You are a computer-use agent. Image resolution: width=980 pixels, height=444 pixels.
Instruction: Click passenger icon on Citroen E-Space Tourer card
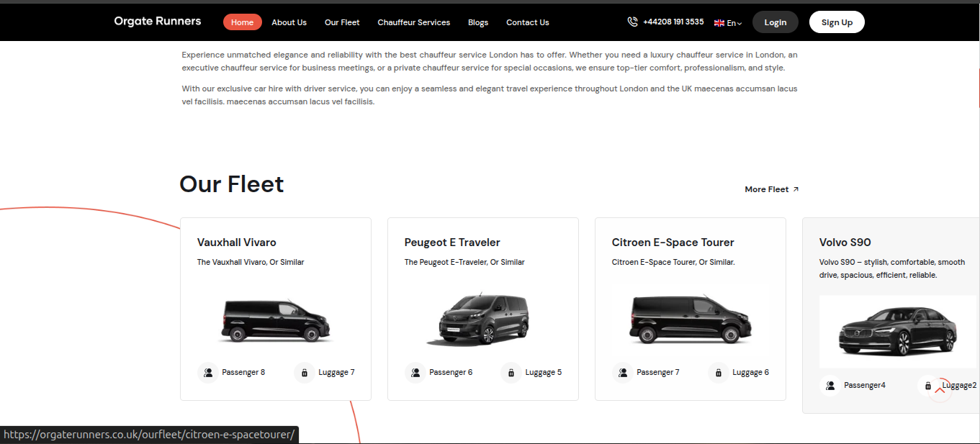point(623,373)
